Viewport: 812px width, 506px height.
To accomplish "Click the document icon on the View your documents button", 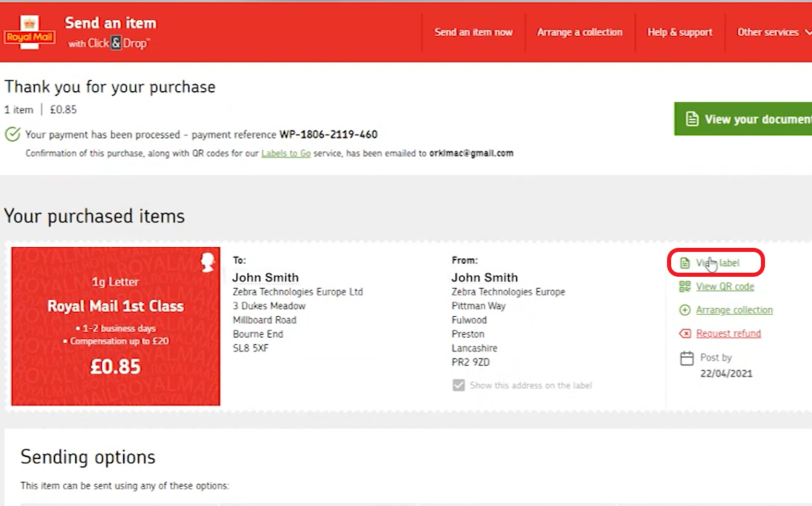I will (x=692, y=119).
